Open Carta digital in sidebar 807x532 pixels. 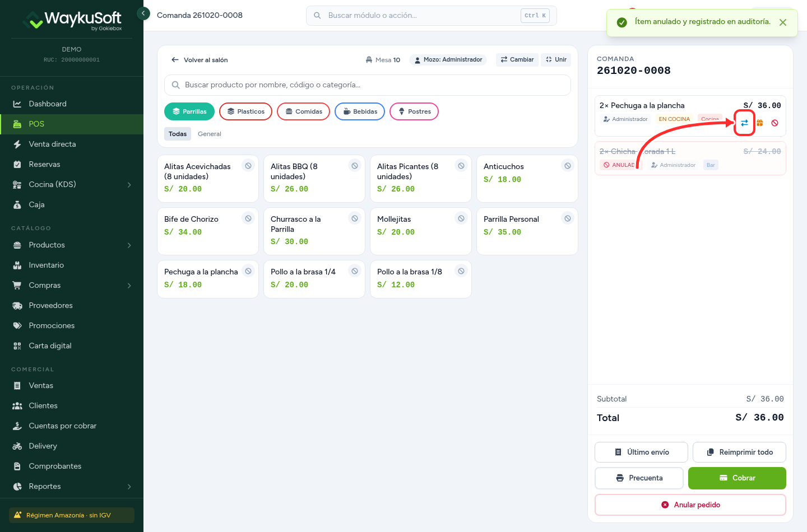72,346
